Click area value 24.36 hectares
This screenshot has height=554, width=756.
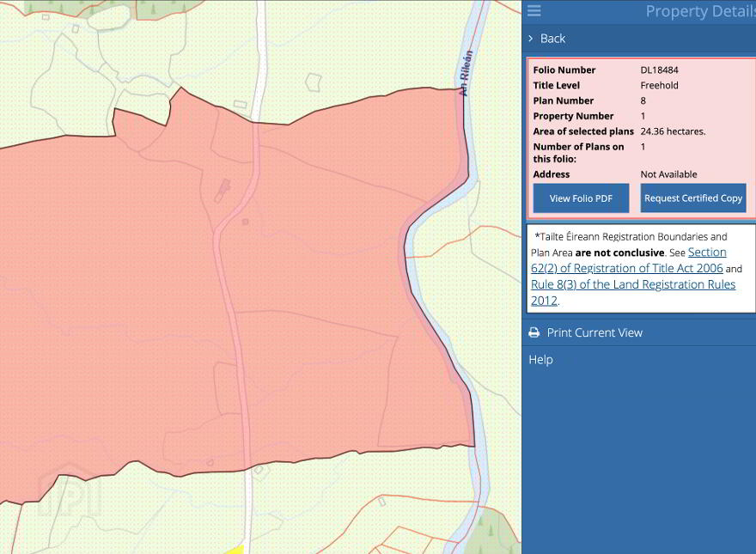673,131
